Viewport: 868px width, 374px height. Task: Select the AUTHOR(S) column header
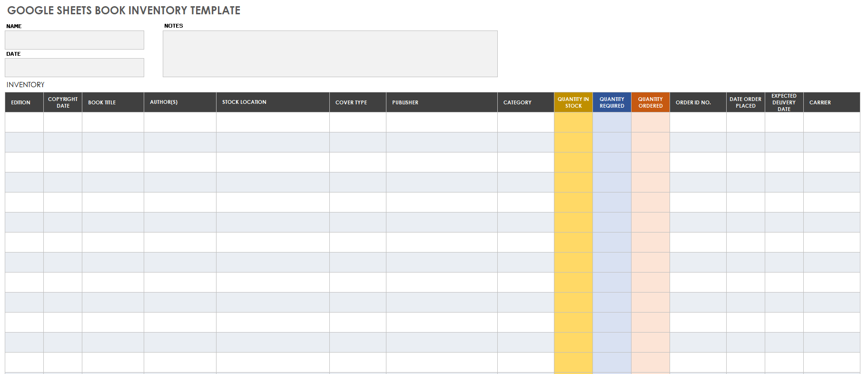tap(180, 102)
